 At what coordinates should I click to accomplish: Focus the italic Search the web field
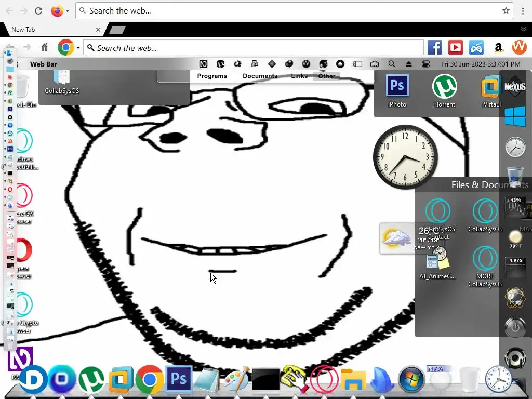(x=254, y=47)
